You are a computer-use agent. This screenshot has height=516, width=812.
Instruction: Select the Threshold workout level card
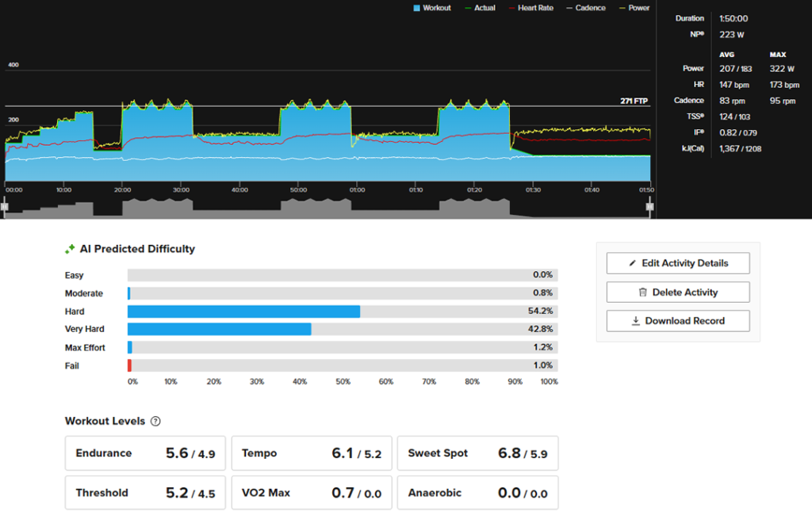pos(145,493)
